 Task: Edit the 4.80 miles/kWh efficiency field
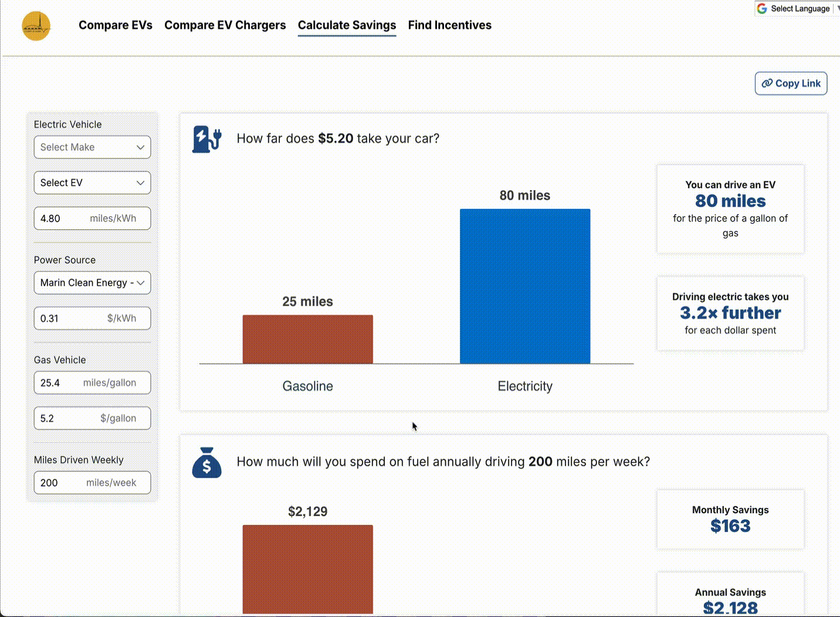(x=92, y=218)
